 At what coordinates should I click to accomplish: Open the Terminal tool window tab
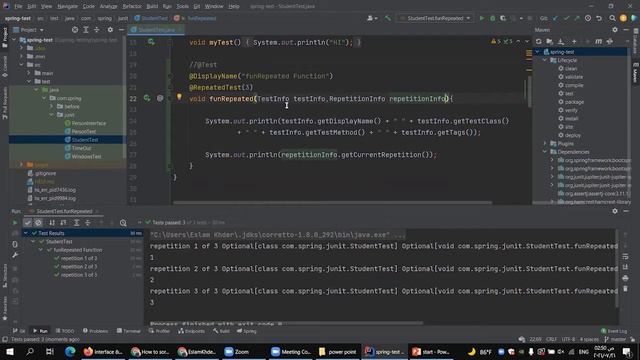point(128,331)
